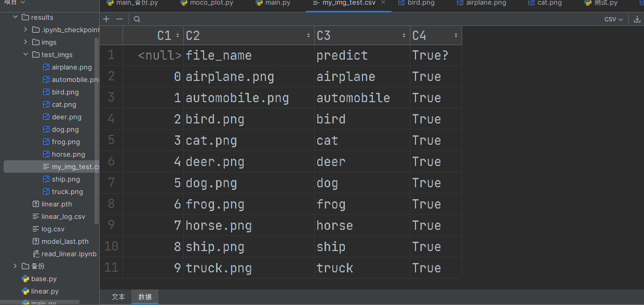Viewport: 644px width, 305px height.
Task: Switch to the moco_plot.py tab
Action: tap(207, 3)
